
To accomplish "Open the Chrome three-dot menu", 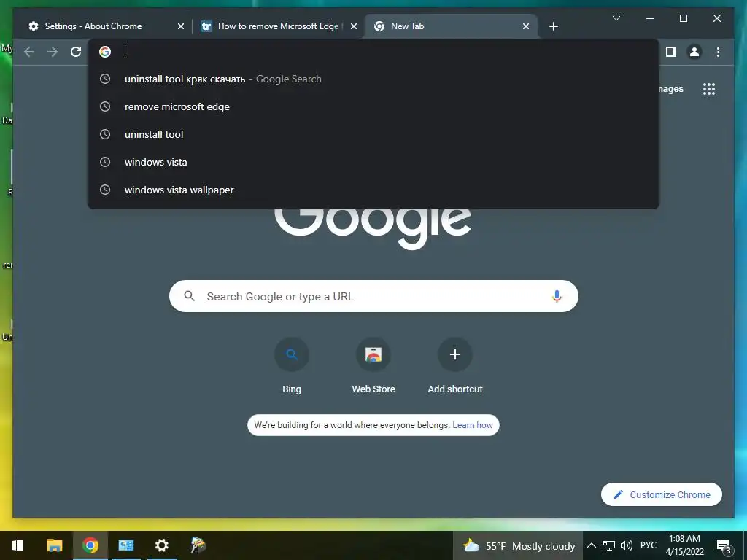I will [718, 52].
